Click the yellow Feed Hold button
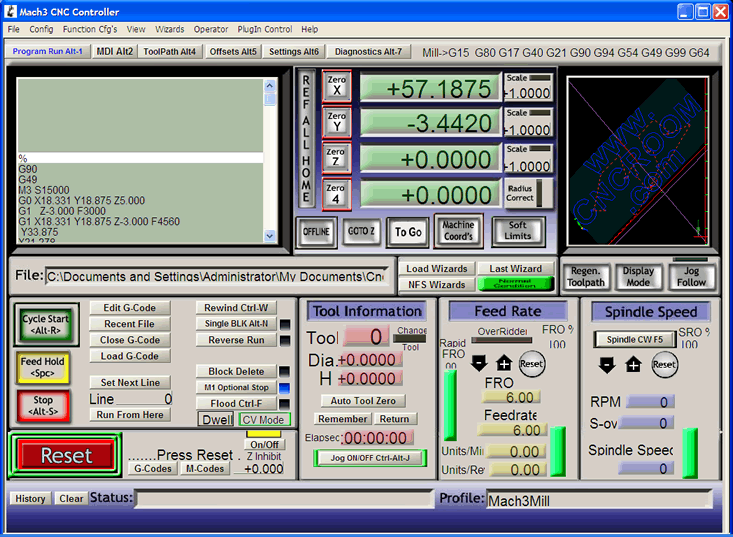This screenshot has width=733, height=537. [x=43, y=367]
